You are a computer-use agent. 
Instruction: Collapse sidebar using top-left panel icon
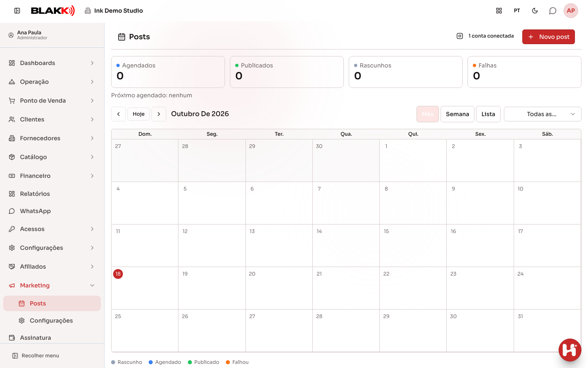(17, 11)
